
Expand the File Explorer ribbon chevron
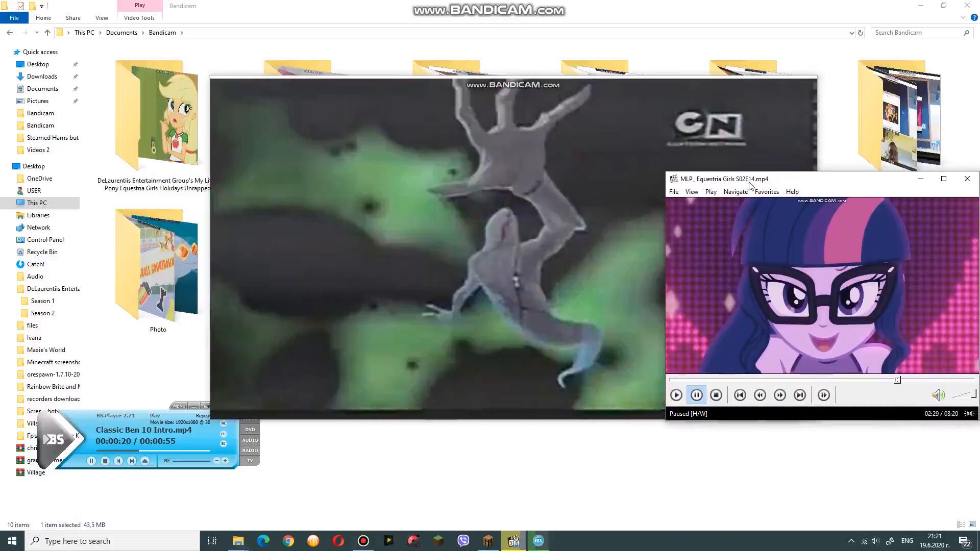point(963,18)
